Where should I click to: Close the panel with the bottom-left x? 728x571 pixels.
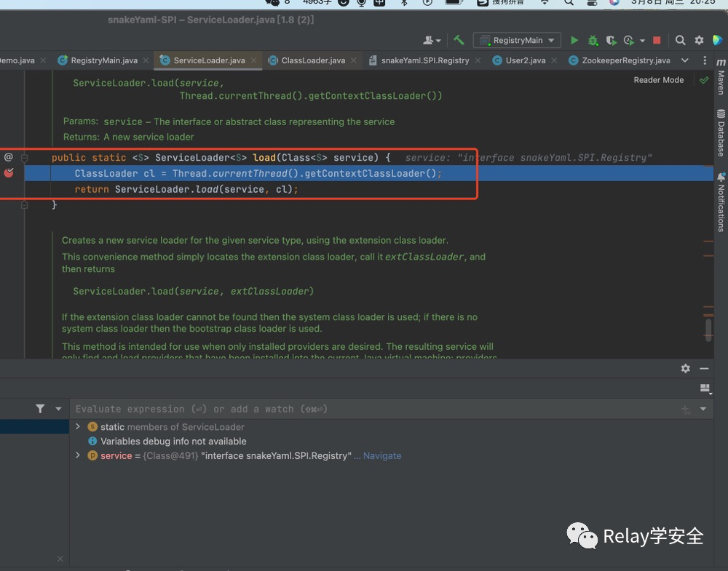[60, 559]
